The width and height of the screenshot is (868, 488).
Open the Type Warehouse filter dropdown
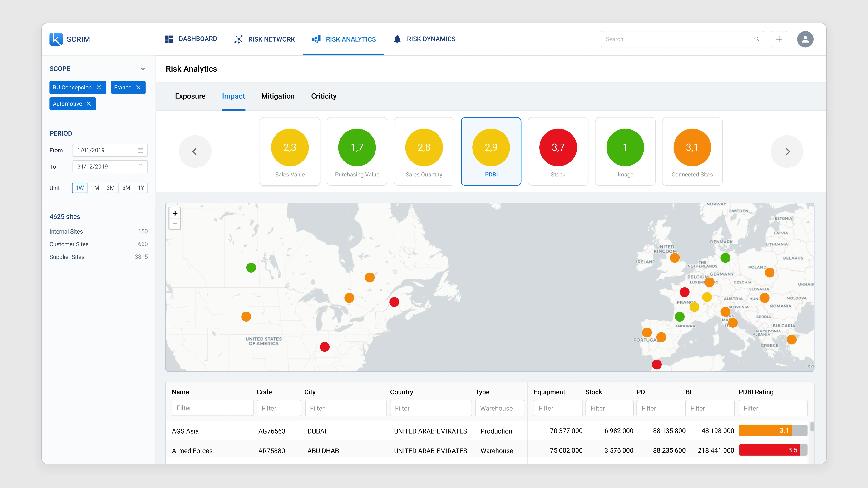499,408
